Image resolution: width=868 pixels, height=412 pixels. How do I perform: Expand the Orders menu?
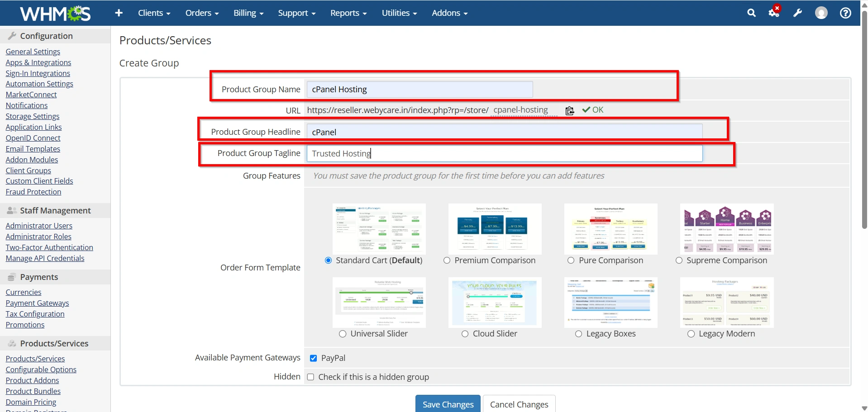click(x=202, y=13)
